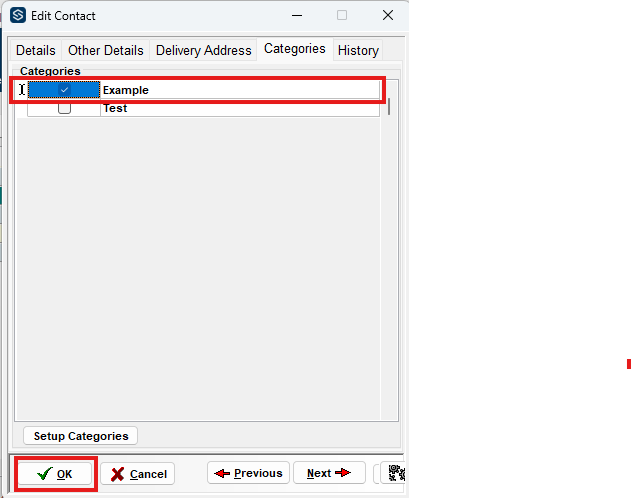The image size is (631, 498).
Task: Advance to the Next contact
Action: coord(329,473)
